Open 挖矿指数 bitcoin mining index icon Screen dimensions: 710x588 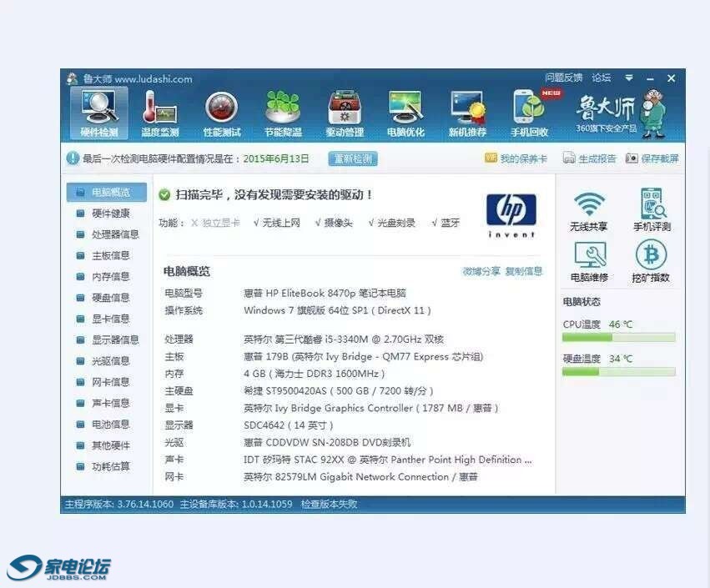(x=651, y=260)
